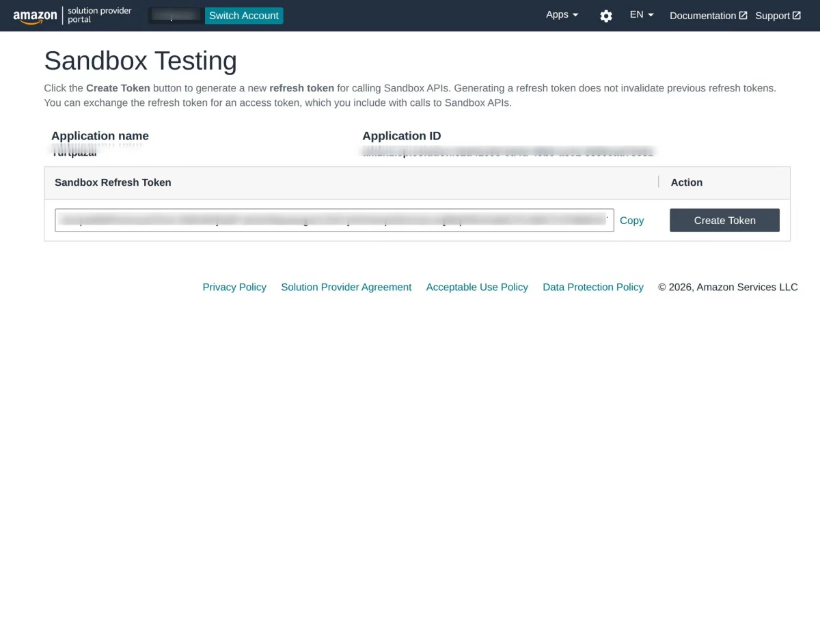Click the Application ID label
820x644 pixels.
pos(402,136)
